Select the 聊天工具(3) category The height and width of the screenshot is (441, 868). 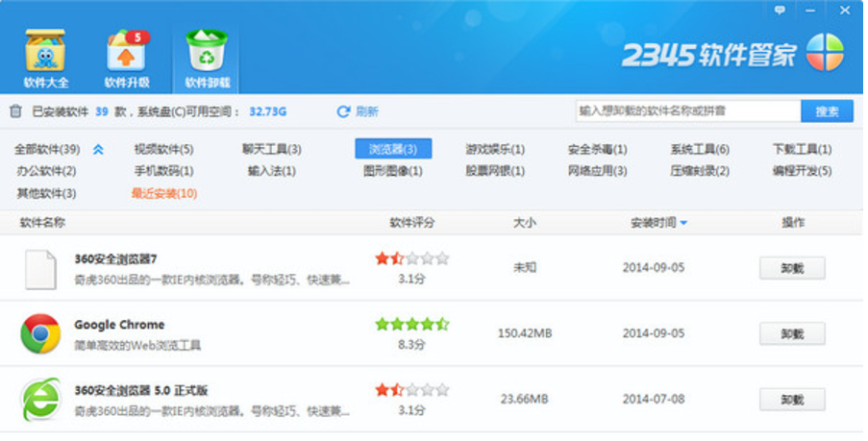(271, 149)
